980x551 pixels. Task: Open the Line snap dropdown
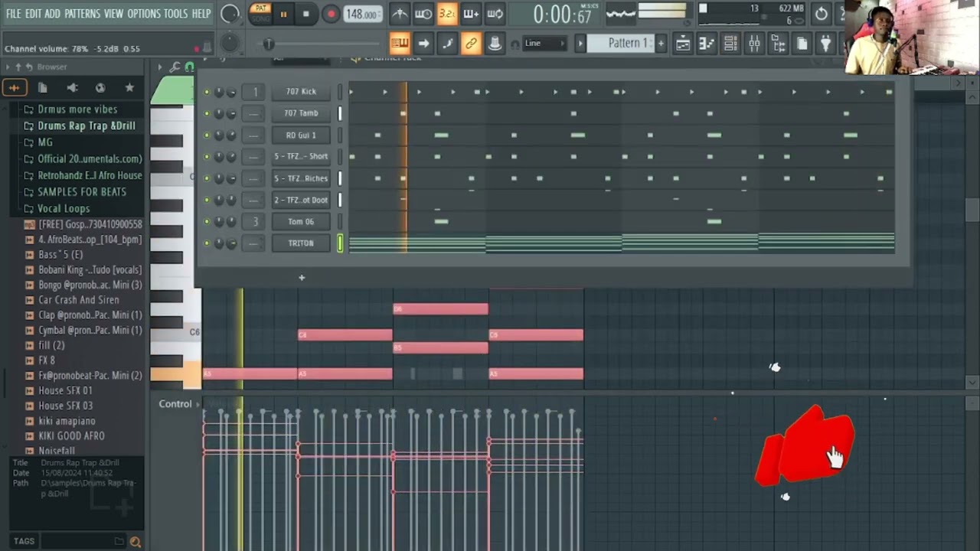tap(544, 44)
